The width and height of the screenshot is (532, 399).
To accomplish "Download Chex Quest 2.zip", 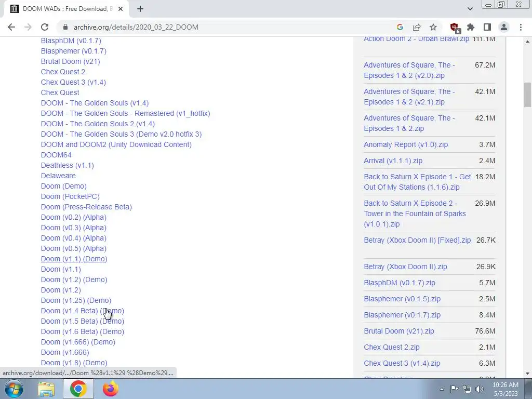I will (x=392, y=348).
